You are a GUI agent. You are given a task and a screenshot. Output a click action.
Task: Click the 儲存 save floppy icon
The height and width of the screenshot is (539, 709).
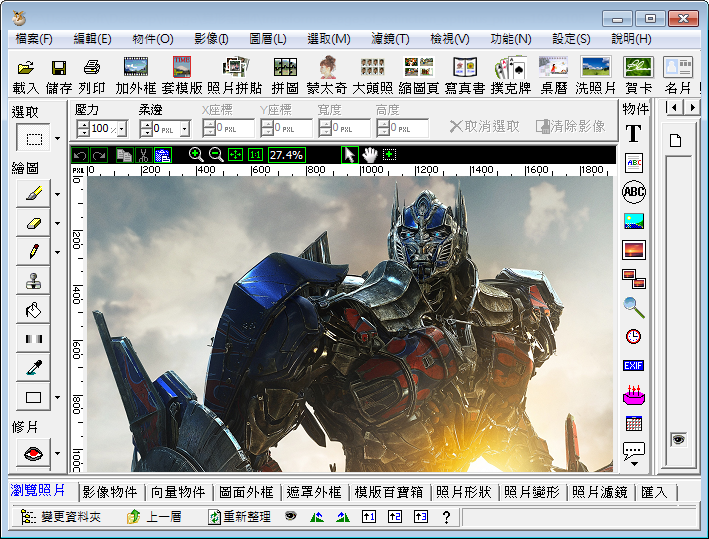tap(59, 68)
